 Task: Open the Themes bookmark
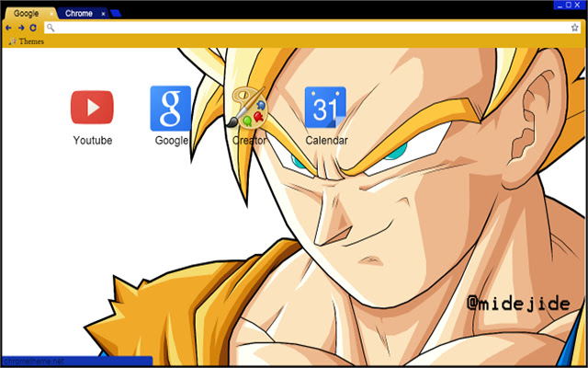27,41
